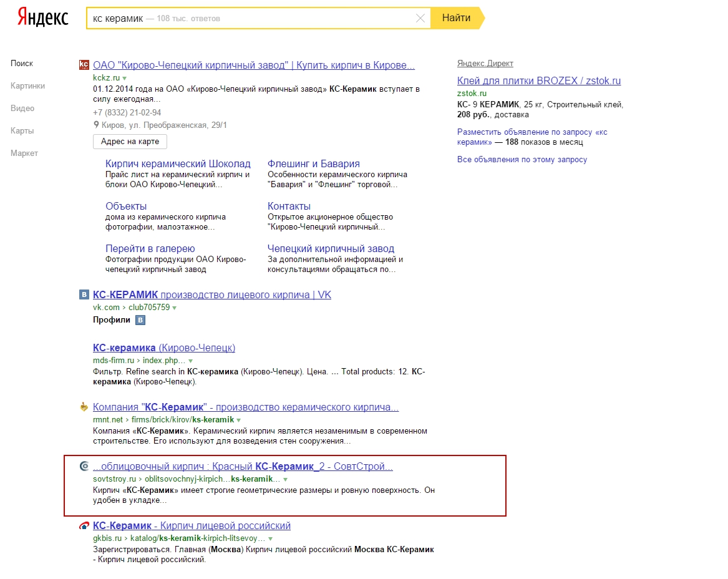
Task: Click Разместить объявление по запросу link
Action: point(532,137)
